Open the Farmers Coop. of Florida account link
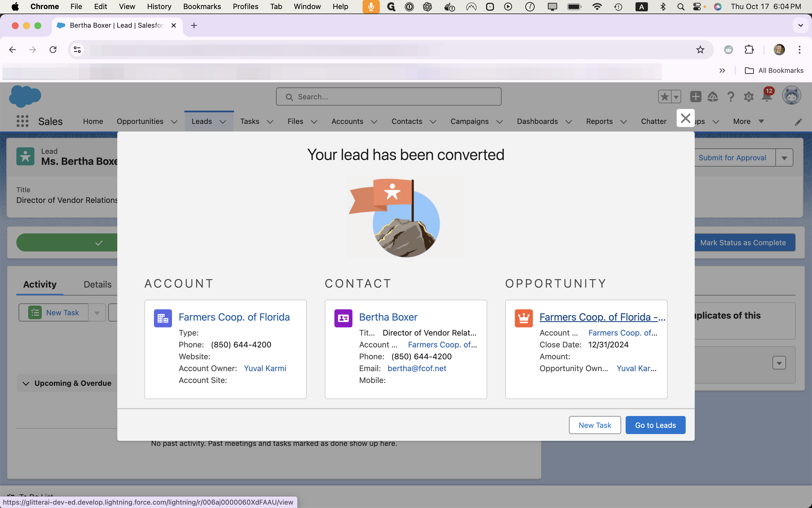Image resolution: width=812 pixels, height=508 pixels. (x=234, y=317)
